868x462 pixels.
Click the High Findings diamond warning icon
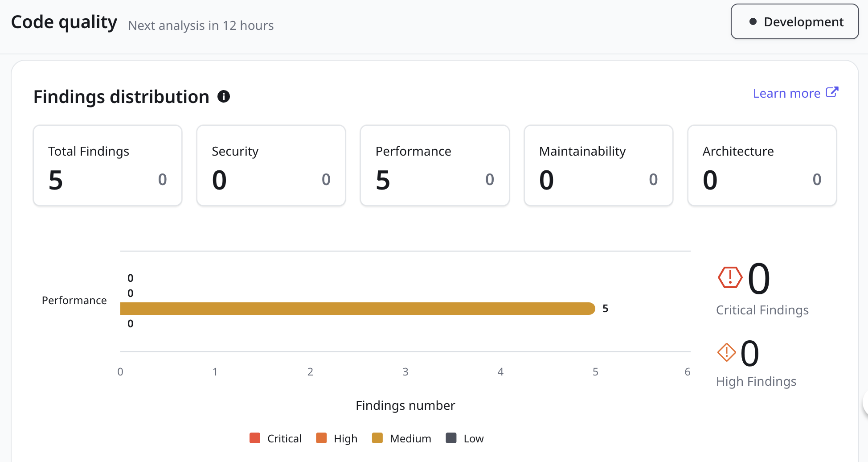point(726,352)
